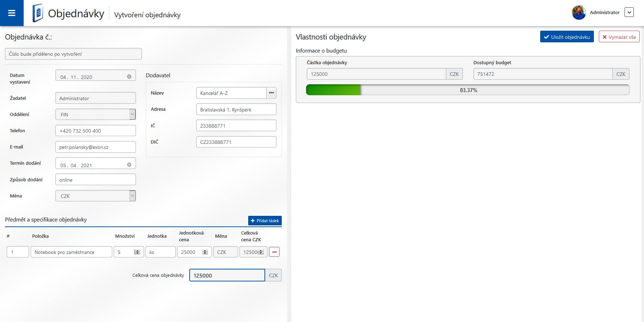This screenshot has height=322, width=644.
Task: Open the Měna CZK currency dropdown
Action: click(x=132, y=196)
